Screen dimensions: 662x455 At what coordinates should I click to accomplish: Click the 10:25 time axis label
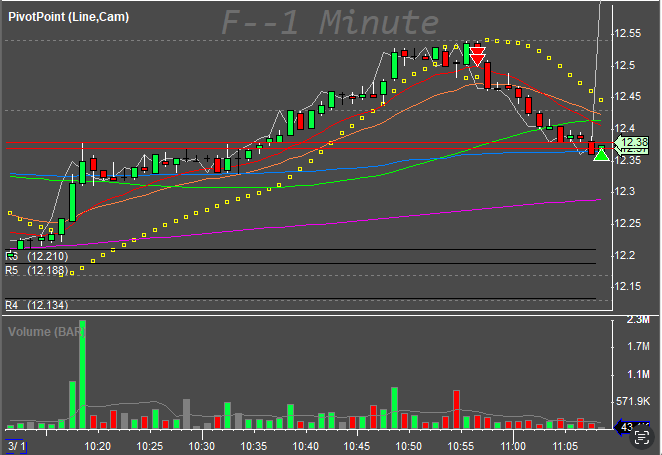pos(150,446)
